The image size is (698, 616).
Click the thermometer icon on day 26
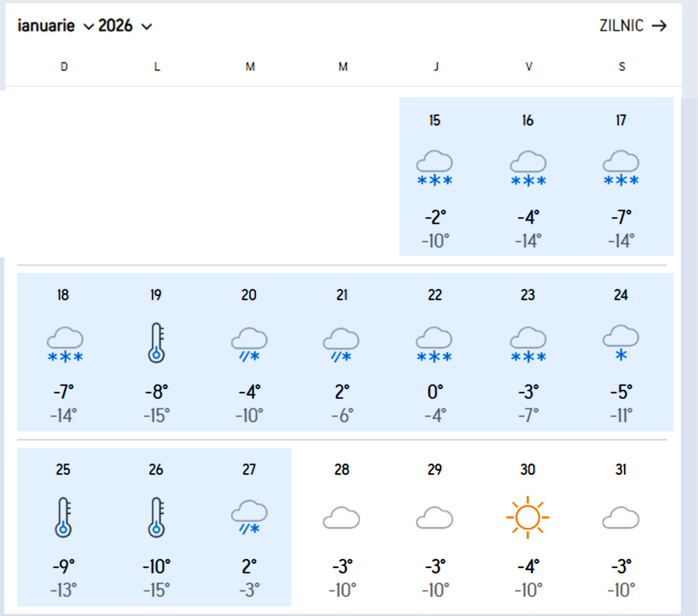(x=156, y=517)
